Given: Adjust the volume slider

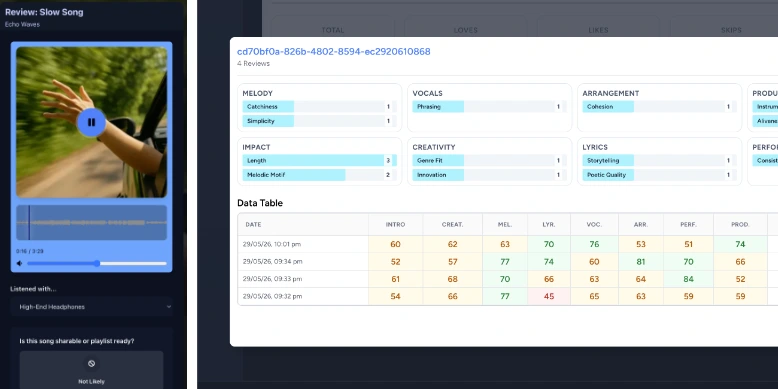Looking at the screenshot, I should click(97, 263).
